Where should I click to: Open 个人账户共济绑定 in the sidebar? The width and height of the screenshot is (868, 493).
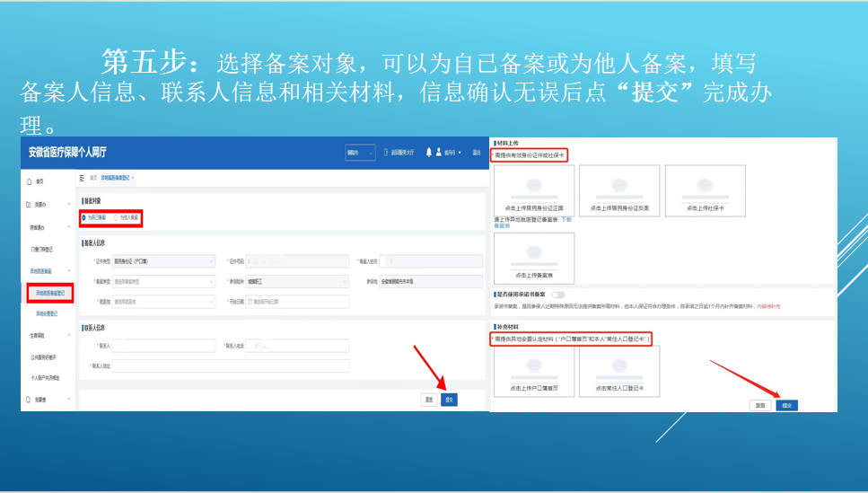click(x=45, y=378)
